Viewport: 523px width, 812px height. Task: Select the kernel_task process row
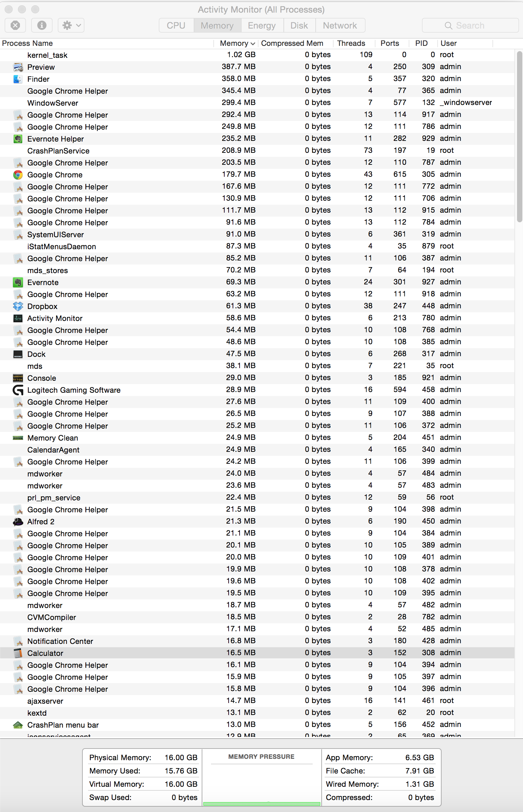coord(257,55)
